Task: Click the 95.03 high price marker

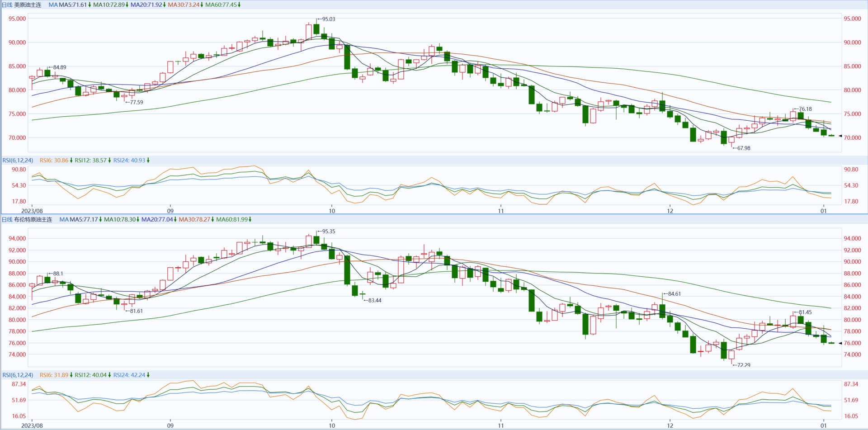Action: 328,19
